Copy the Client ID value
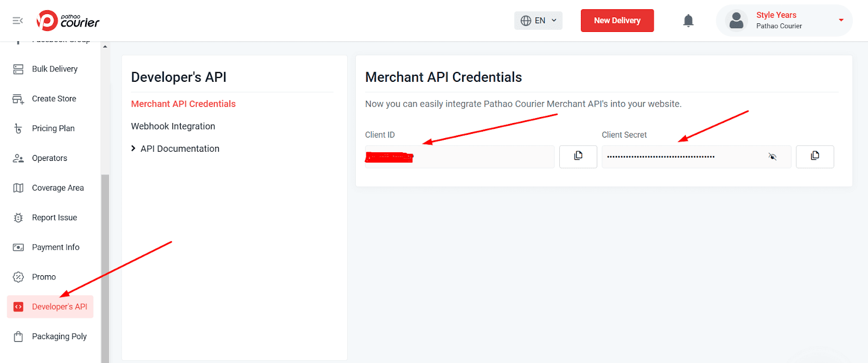This screenshot has height=363, width=868. click(578, 156)
